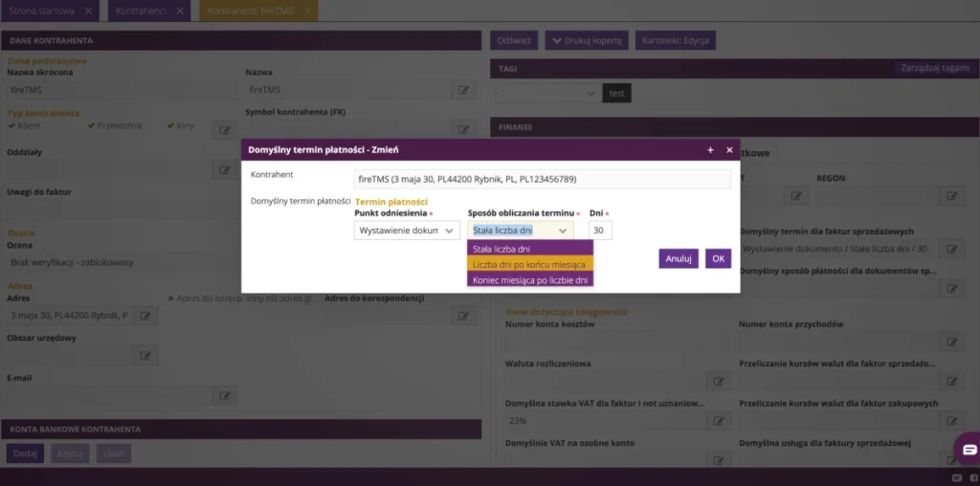This screenshot has width=980, height=486.
Task: Click the Oddziały edit icon
Action: point(225,169)
